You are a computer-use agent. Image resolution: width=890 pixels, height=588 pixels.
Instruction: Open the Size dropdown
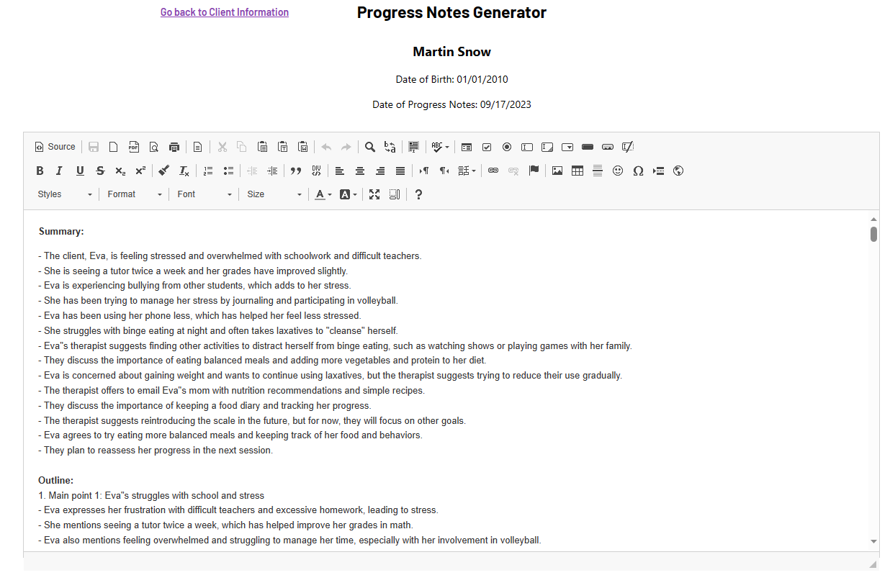pos(274,194)
